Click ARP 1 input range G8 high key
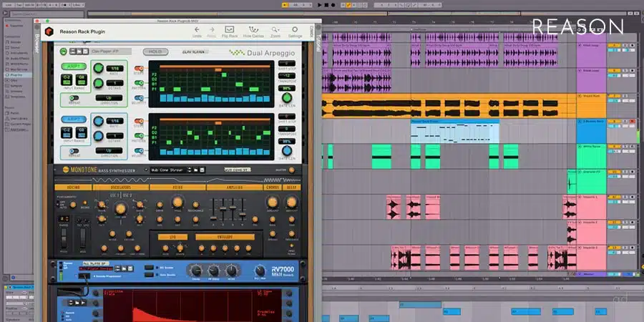Viewport: 644px width, 322px height. coord(82,79)
